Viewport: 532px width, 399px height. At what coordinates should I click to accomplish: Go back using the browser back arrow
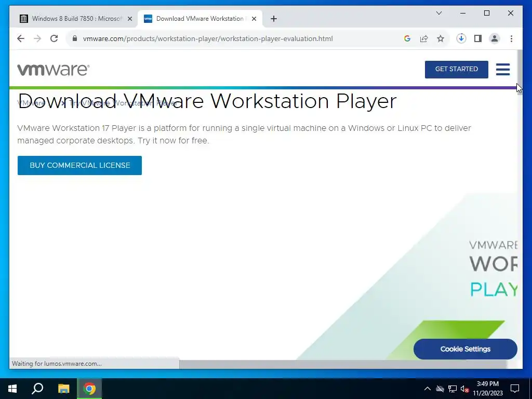tap(21, 38)
